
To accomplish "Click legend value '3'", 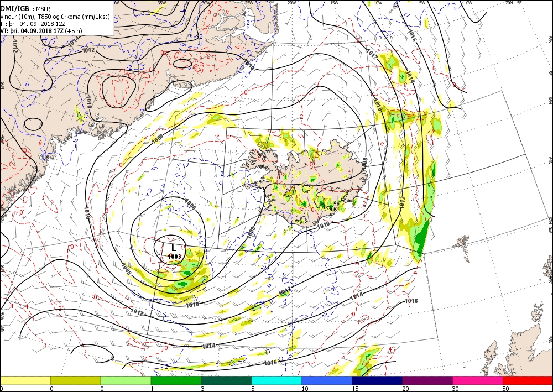I will (202, 389).
